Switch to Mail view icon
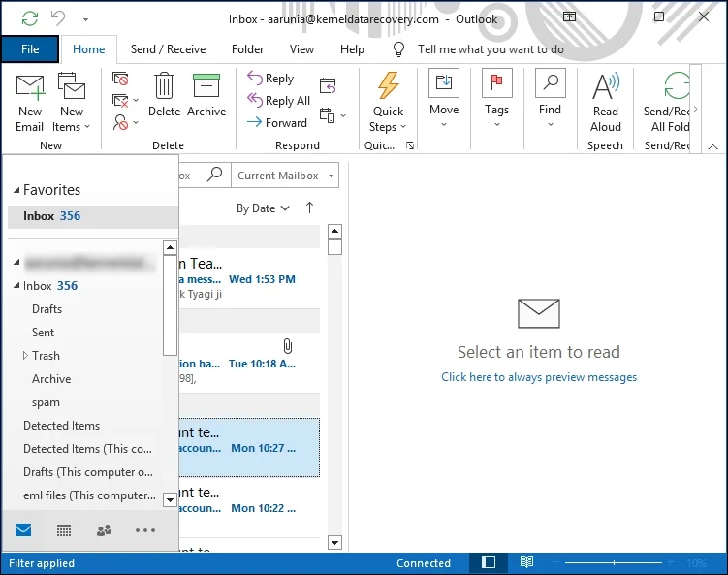Image resolution: width=728 pixels, height=575 pixels. click(23, 530)
